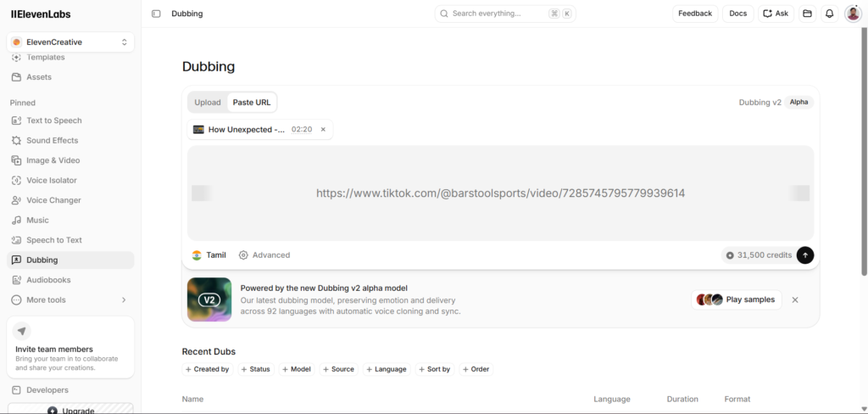
Task: Change the Tamil target language
Action: tap(209, 255)
